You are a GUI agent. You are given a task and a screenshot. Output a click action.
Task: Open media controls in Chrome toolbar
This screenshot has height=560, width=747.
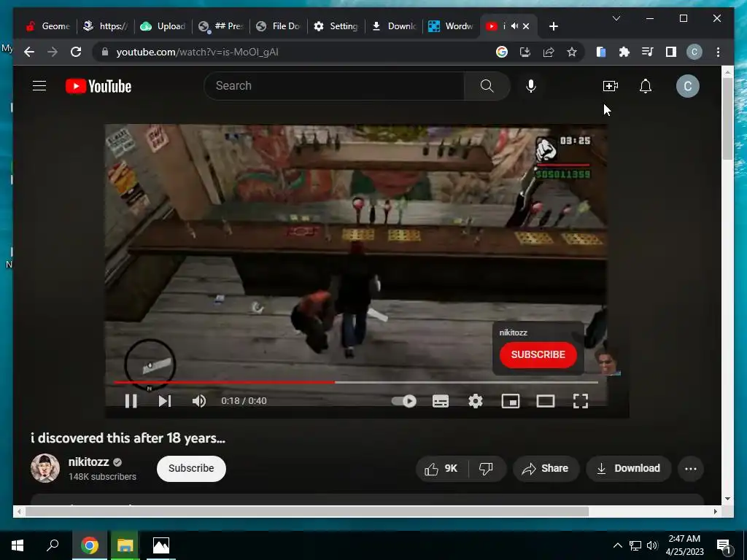[648, 52]
